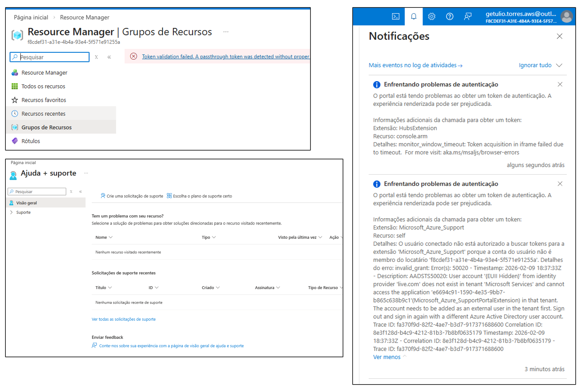The image size is (584, 392).
Task: Click Resource Manager breadcrumb link
Action: tap(84, 17)
